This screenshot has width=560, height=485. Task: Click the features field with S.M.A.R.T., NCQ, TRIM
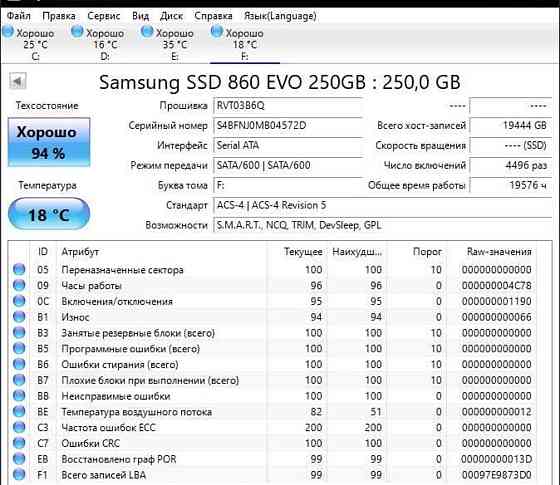(x=383, y=225)
